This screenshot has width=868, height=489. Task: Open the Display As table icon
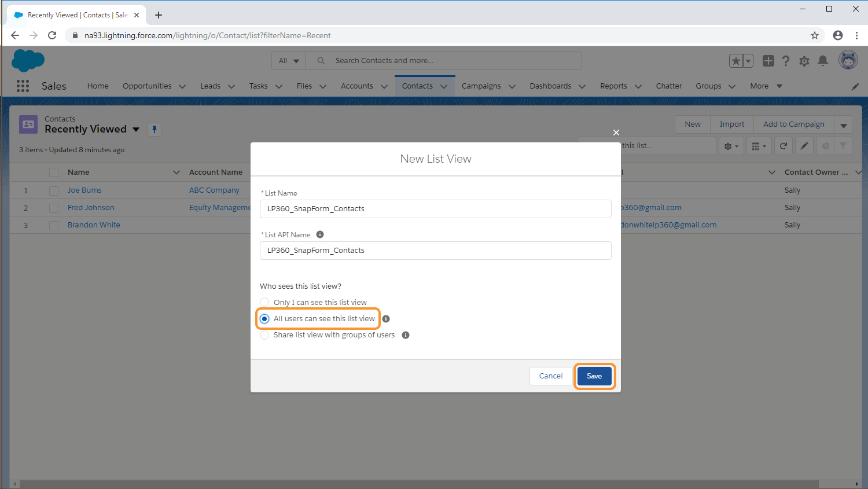759,146
